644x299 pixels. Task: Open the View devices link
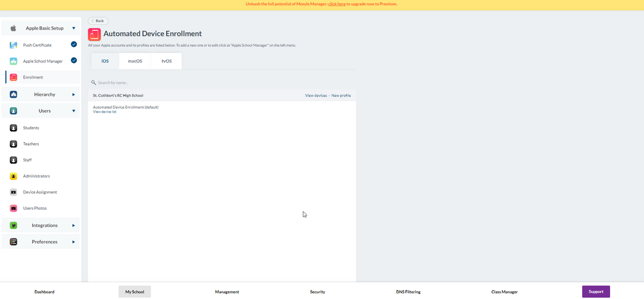tap(316, 96)
